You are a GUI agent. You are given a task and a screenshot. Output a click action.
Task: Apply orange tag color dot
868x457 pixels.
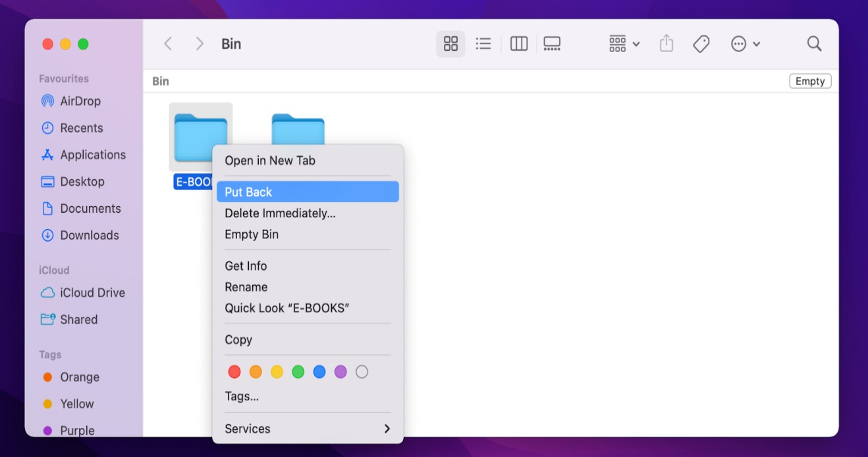[256, 372]
